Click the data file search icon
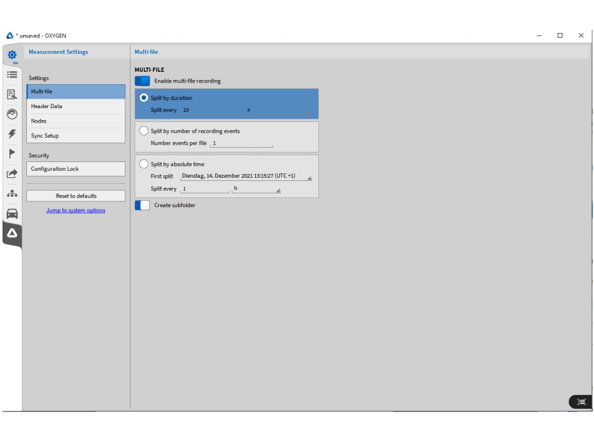 (12, 94)
